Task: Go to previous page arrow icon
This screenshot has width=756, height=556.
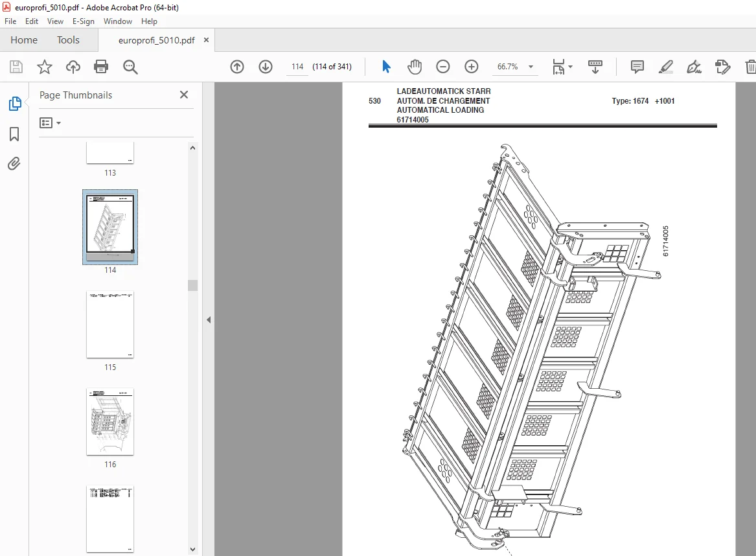Action: [x=236, y=67]
